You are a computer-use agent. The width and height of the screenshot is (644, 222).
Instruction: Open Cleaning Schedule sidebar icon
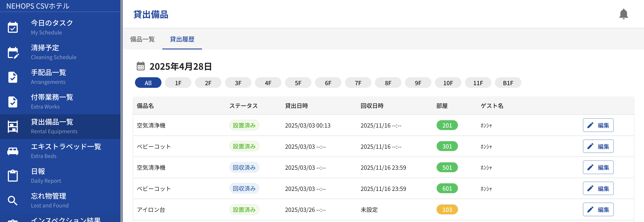pyautogui.click(x=13, y=52)
